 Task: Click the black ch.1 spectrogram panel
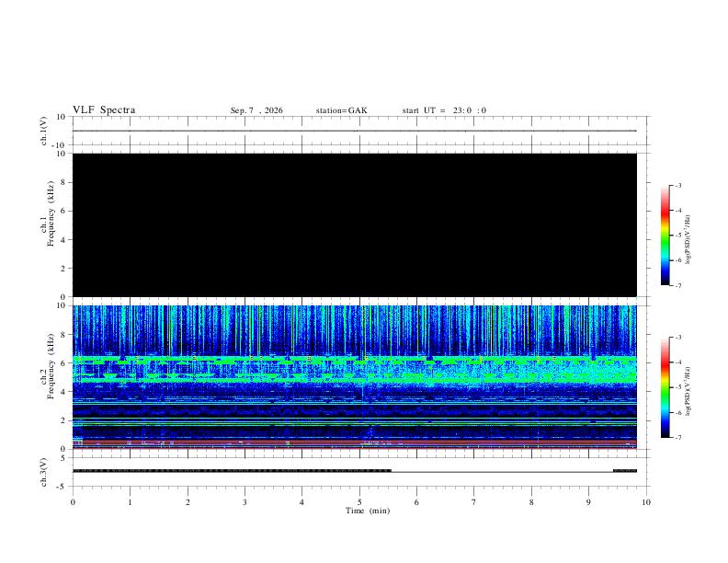pos(355,224)
